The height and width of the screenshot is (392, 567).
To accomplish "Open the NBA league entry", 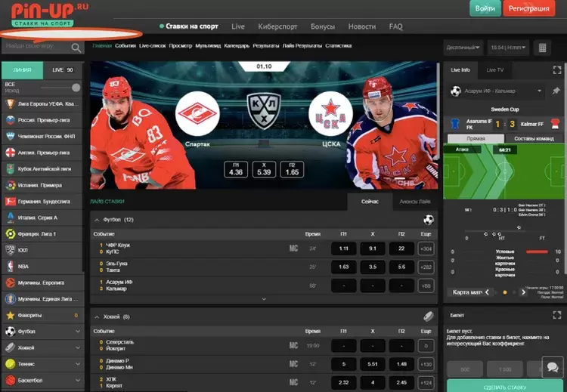I will click(42, 267).
